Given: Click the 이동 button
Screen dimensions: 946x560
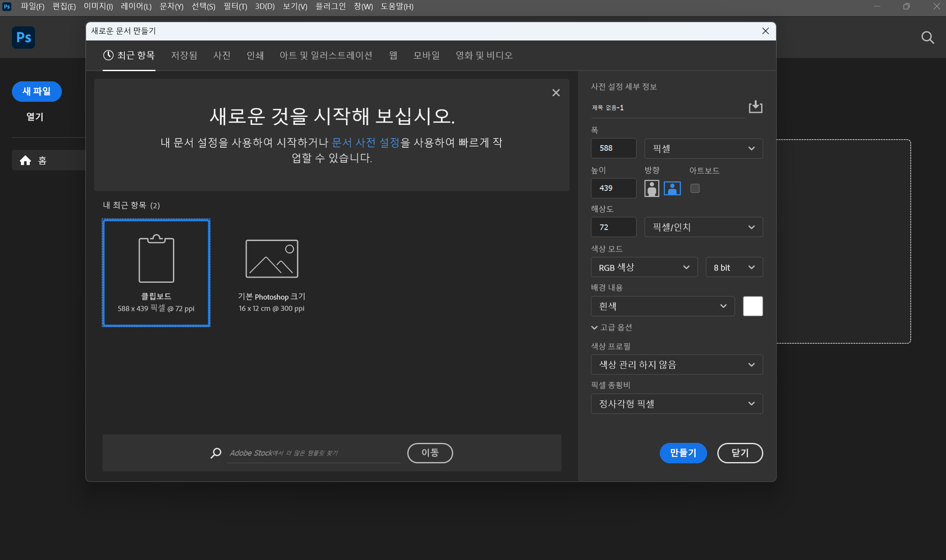Looking at the screenshot, I should pos(430,453).
